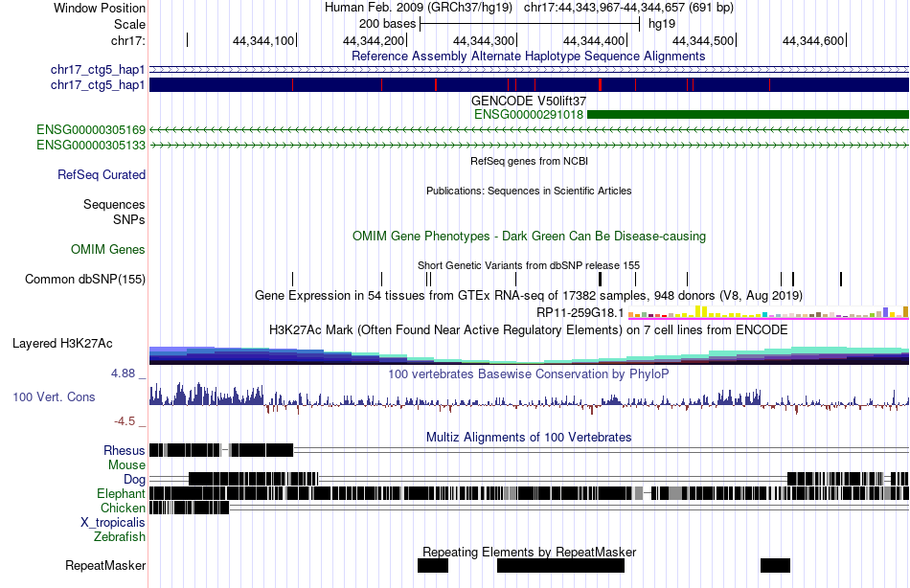This screenshot has width=910, height=588.
Task: Click the Chicken alignment block
Action: click(x=190, y=508)
